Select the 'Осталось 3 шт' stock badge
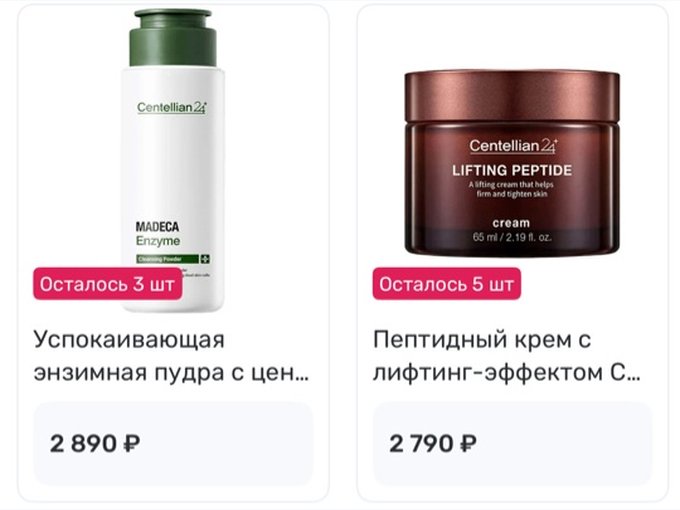 [108, 284]
